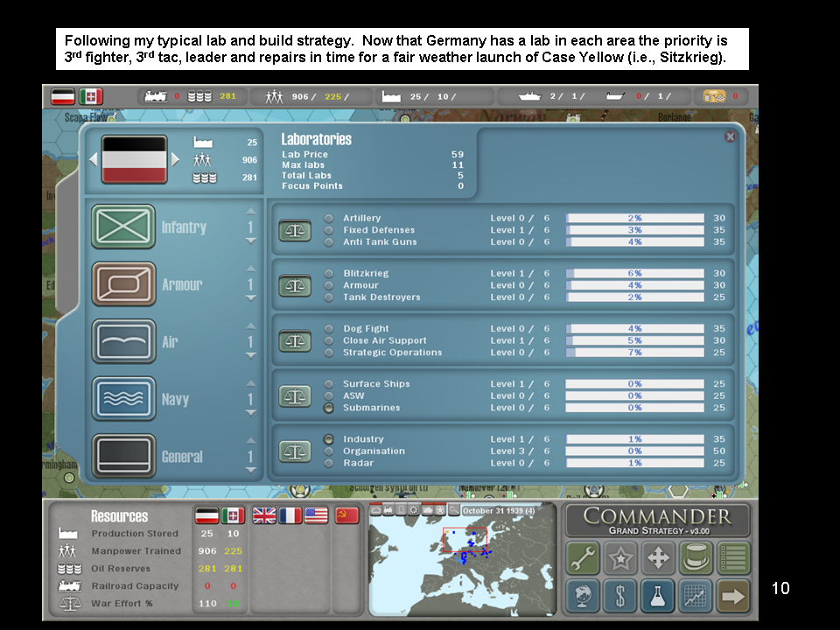
Task: Select the Submarines research focus radio
Action: pyautogui.click(x=329, y=408)
